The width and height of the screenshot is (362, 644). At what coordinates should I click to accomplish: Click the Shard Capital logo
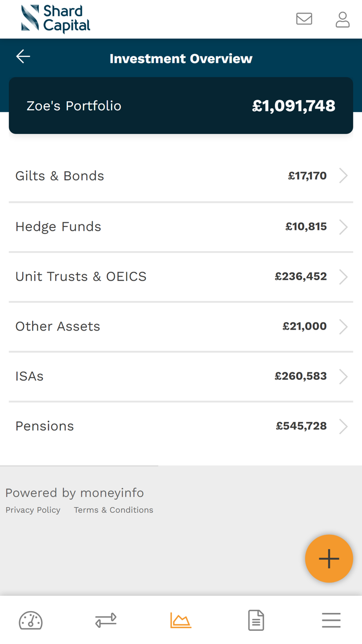coord(56,19)
